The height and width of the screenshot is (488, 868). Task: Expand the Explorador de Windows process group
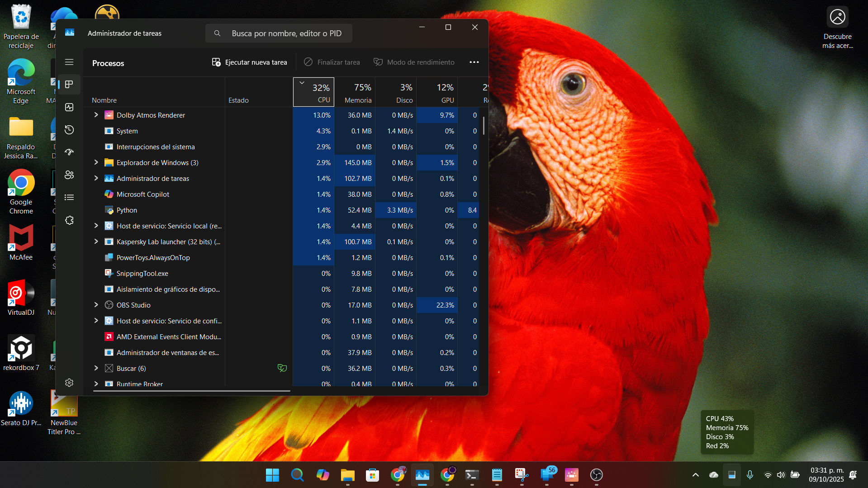click(95, 162)
